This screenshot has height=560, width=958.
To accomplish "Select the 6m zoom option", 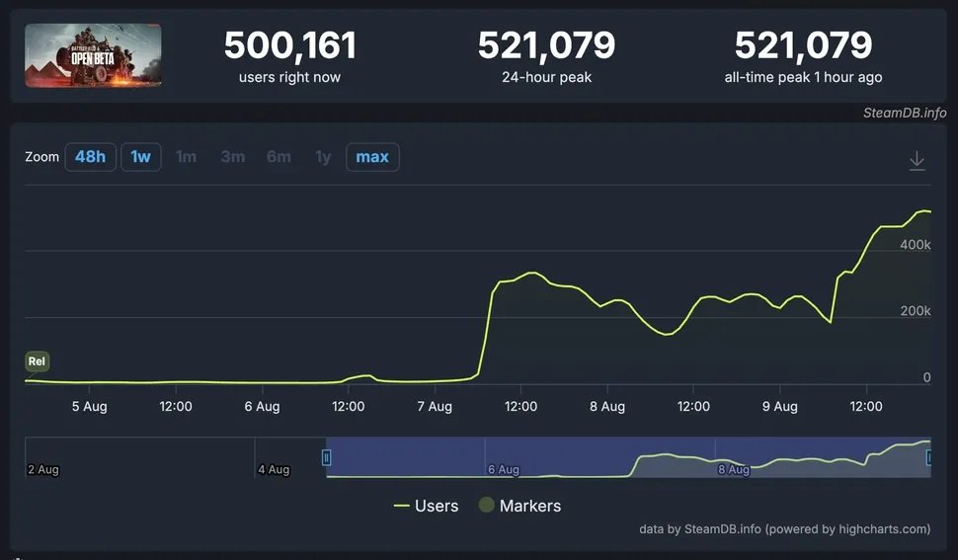I will [279, 157].
